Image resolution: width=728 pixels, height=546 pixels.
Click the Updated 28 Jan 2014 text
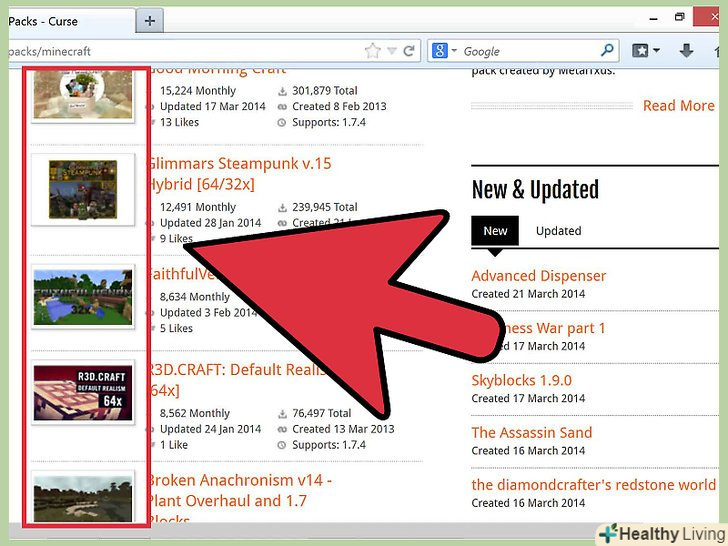coord(210,223)
